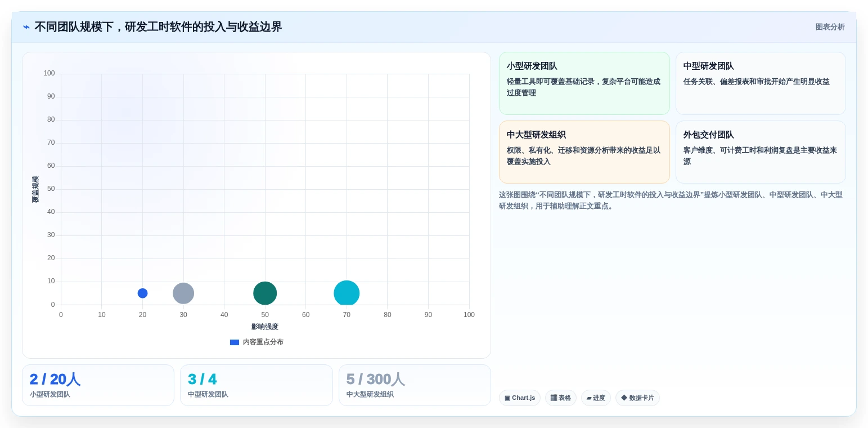868x428 pixels.
Task: Open the 中大型研发组织 description card
Action: (x=584, y=152)
